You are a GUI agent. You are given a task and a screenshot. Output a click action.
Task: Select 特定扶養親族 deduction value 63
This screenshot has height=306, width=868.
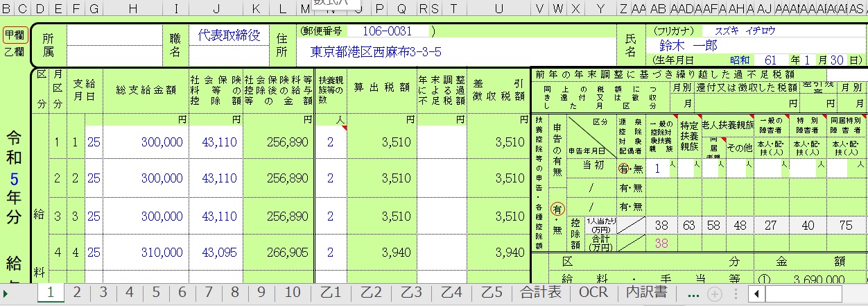pos(689,224)
